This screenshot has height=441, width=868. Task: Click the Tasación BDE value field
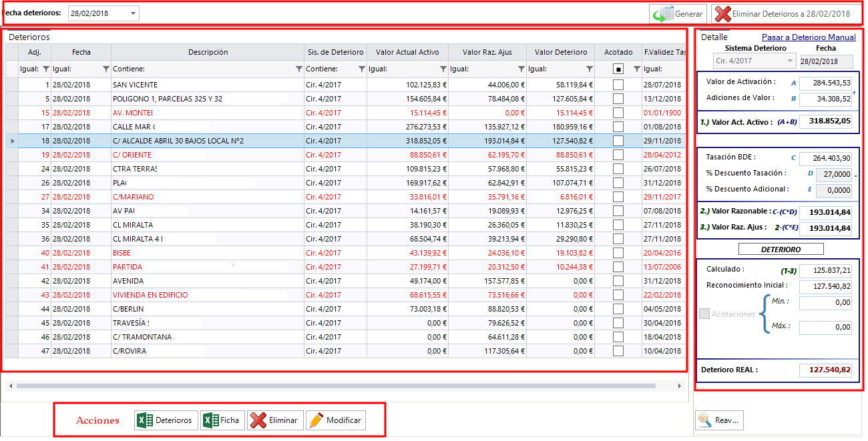click(826, 158)
